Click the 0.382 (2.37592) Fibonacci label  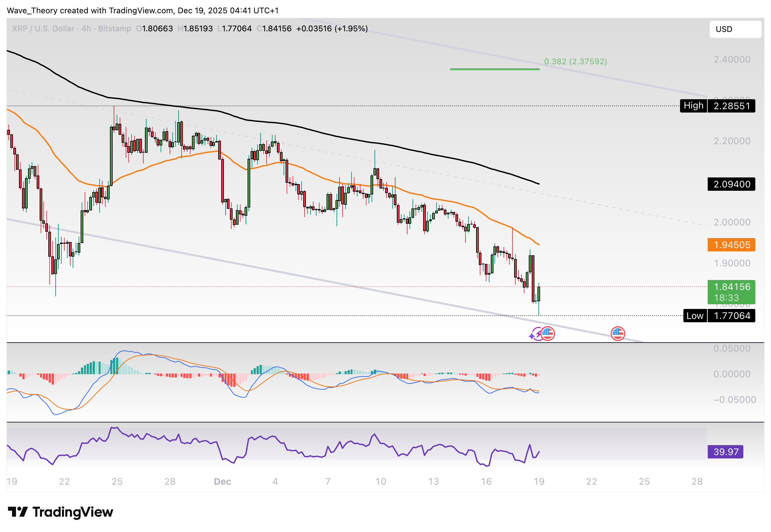575,62
